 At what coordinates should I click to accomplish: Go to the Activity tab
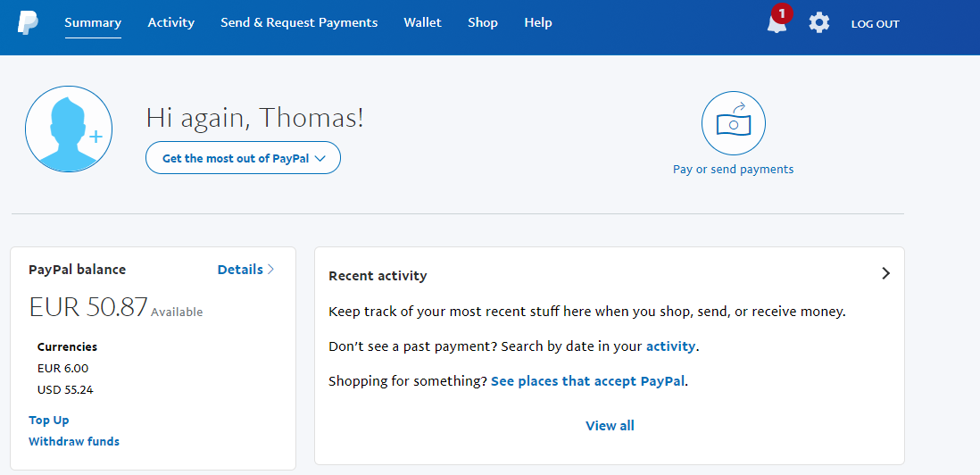[x=170, y=22]
